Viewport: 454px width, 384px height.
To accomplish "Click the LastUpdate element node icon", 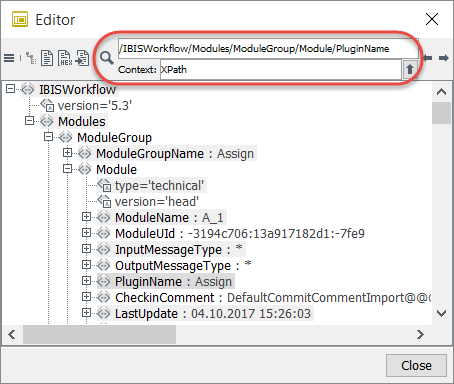I will [x=103, y=313].
